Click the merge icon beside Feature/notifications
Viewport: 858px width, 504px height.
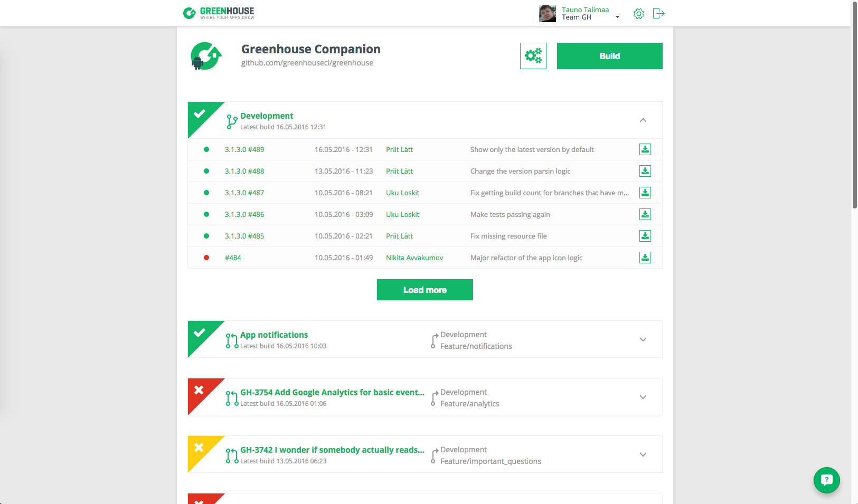434,341
